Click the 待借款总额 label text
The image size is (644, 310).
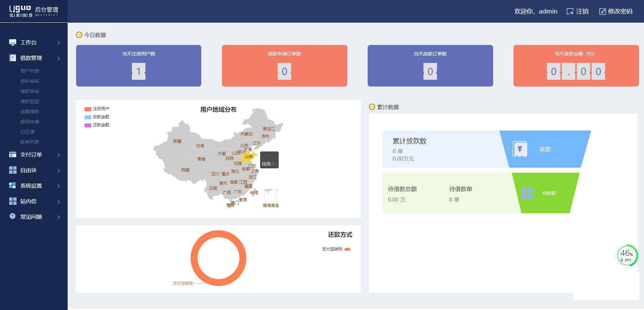[402, 189]
